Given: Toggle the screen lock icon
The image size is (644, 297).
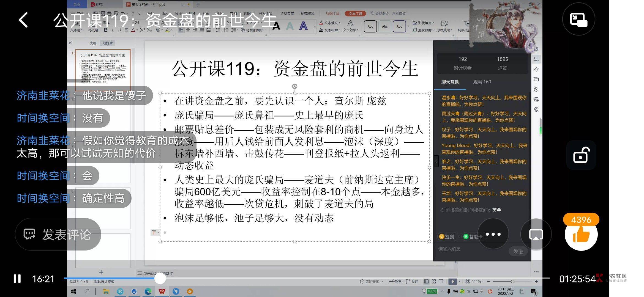Looking at the screenshot, I should tap(581, 155).
